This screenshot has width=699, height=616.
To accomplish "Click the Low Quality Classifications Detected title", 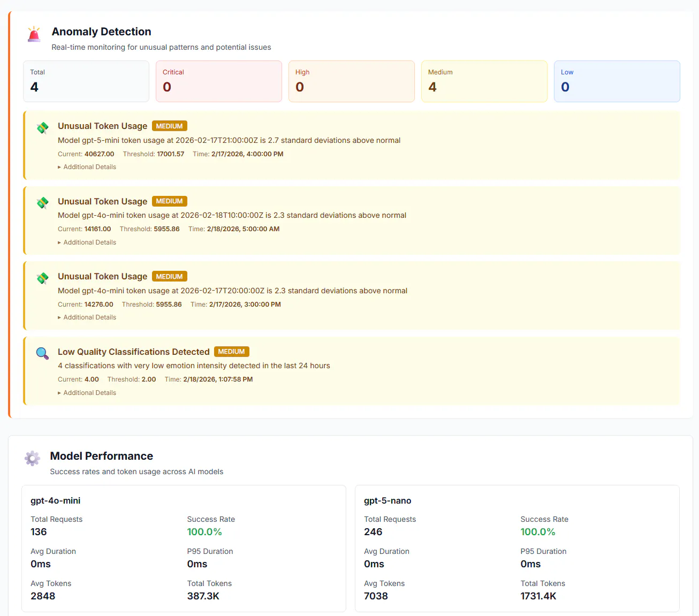I will coord(134,352).
